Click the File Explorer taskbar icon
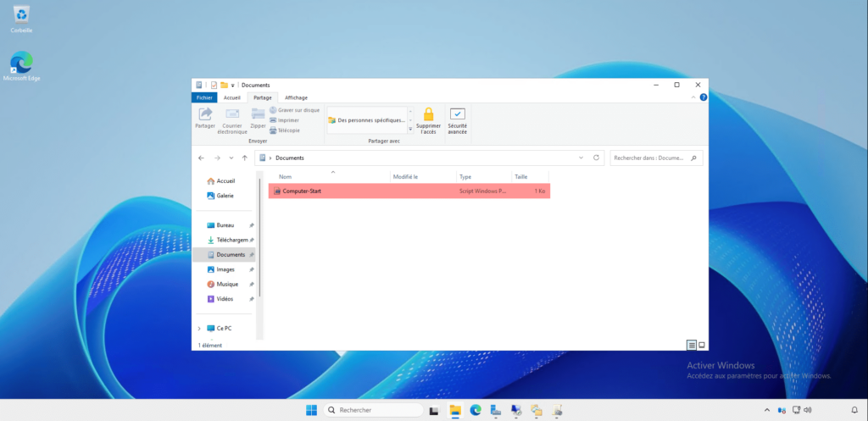This screenshot has height=421, width=868. click(455, 411)
